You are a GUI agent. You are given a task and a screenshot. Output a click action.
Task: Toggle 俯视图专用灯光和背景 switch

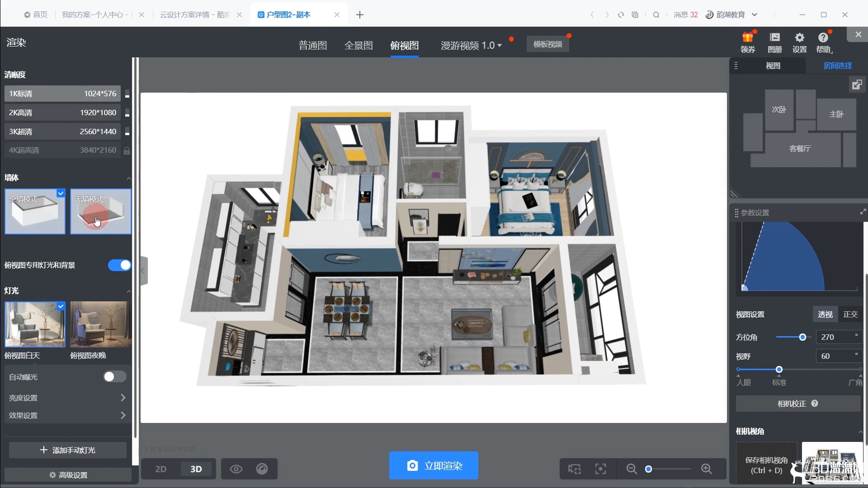tap(118, 265)
